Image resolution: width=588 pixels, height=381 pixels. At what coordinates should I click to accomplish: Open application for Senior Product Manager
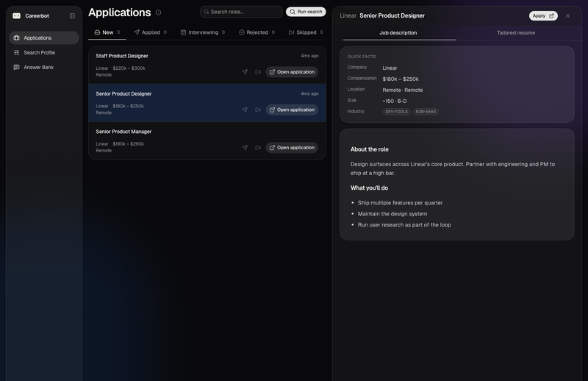tap(292, 148)
